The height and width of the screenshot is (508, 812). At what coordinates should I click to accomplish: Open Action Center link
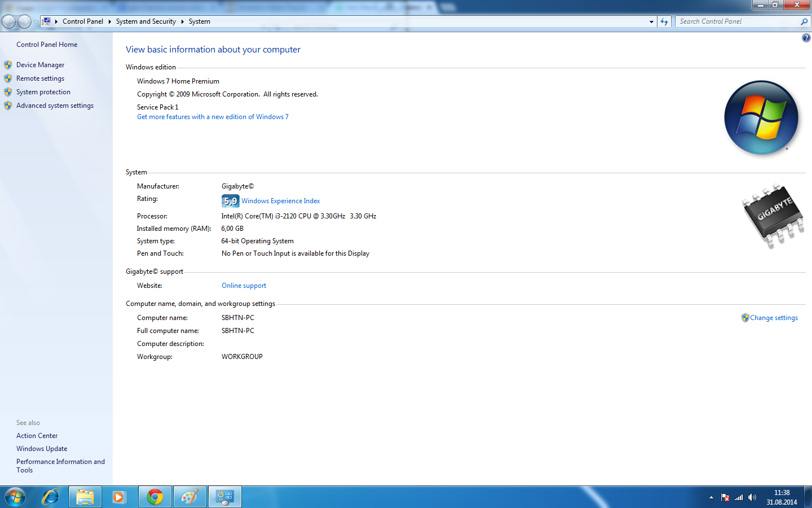[x=37, y=436]
